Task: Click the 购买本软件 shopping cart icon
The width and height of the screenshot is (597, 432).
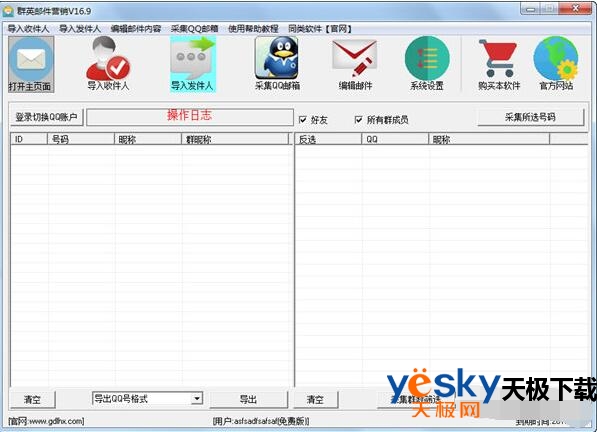Action: (x=499, y=64)
